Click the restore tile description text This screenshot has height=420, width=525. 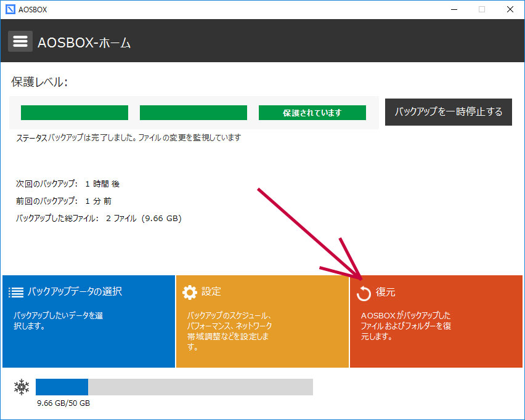pos(406,326)
